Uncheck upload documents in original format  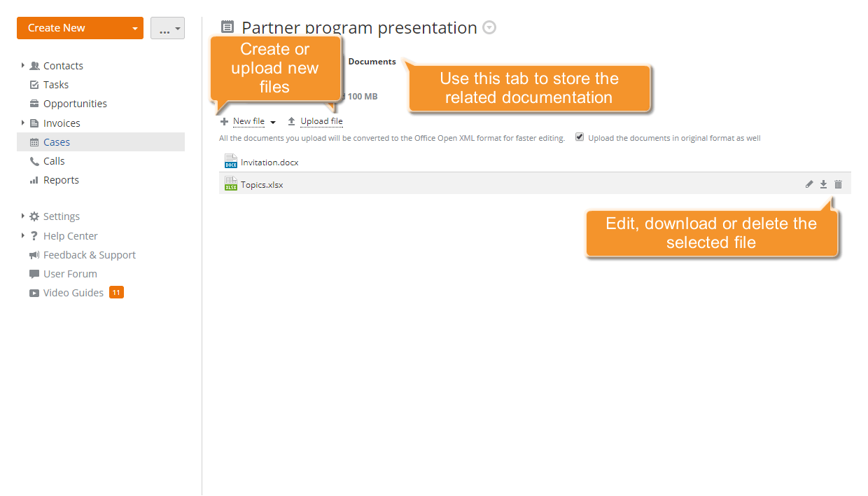[x=580, y=137]
